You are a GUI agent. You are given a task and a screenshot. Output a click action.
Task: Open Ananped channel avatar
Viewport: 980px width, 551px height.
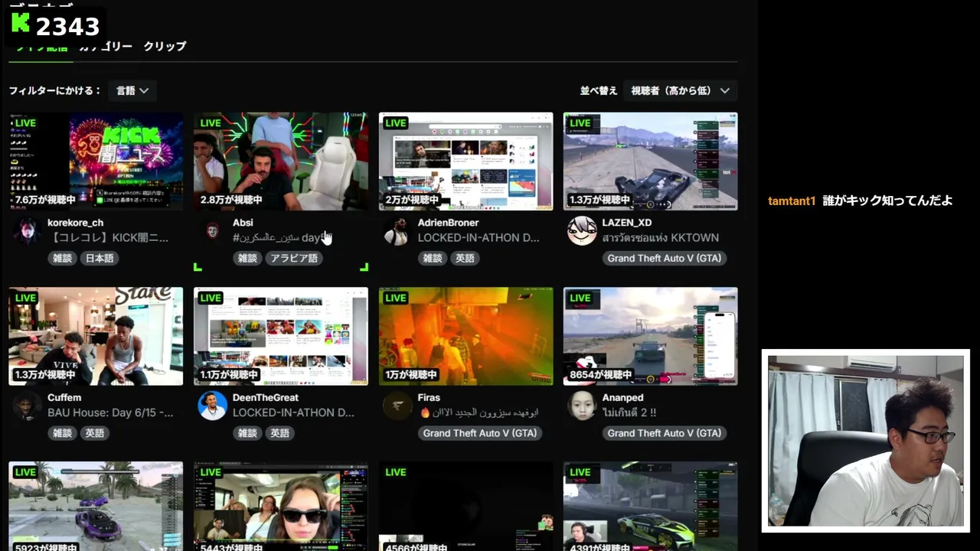click(582, 406)
